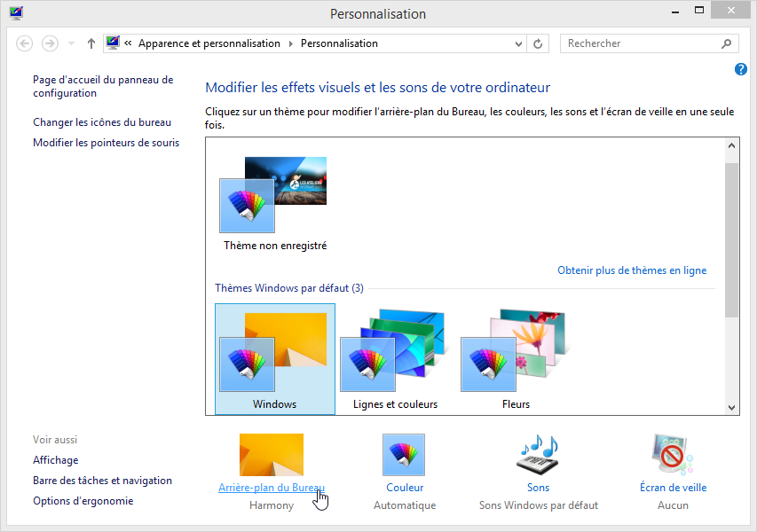Screen dimensions: 757x532
Task: Open the Couleur color fan icon
Action: click(404, 454)
